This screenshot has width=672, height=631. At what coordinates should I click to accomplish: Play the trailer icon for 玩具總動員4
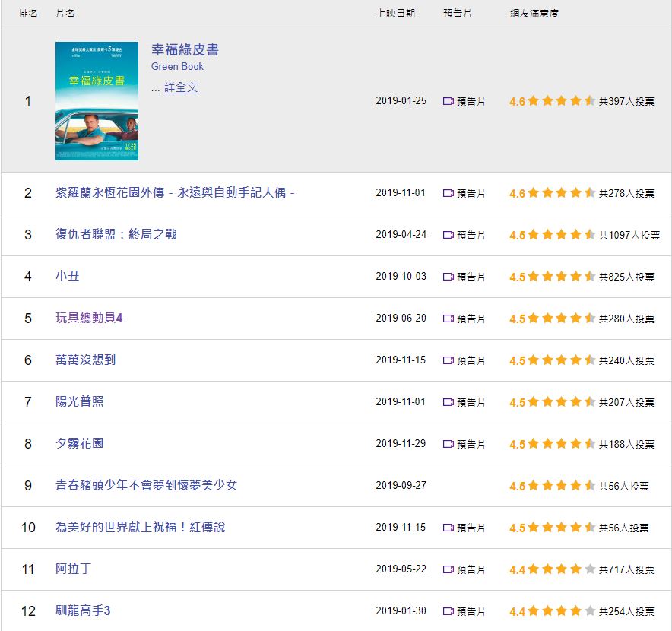pyautogui.click(x=449, y=319)
